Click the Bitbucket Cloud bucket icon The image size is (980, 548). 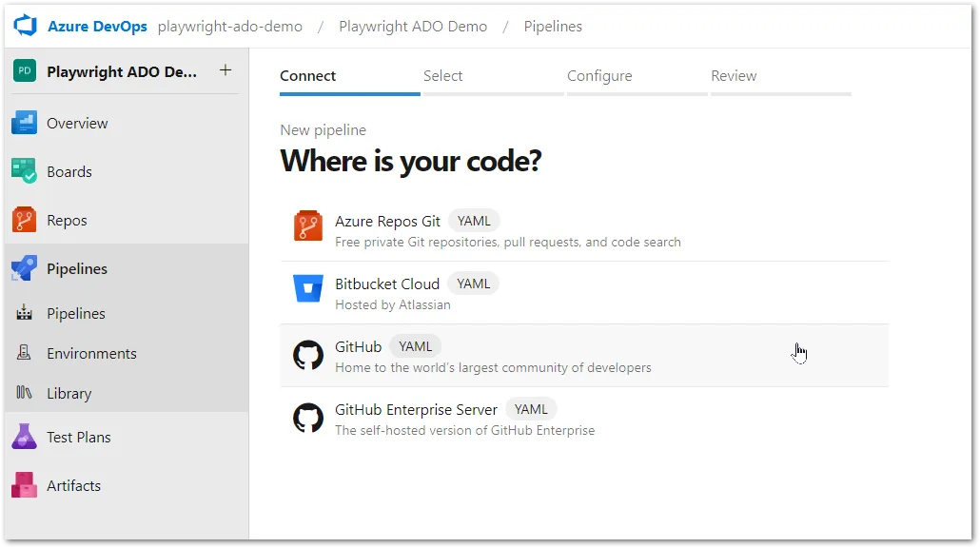tap(308, 288)
